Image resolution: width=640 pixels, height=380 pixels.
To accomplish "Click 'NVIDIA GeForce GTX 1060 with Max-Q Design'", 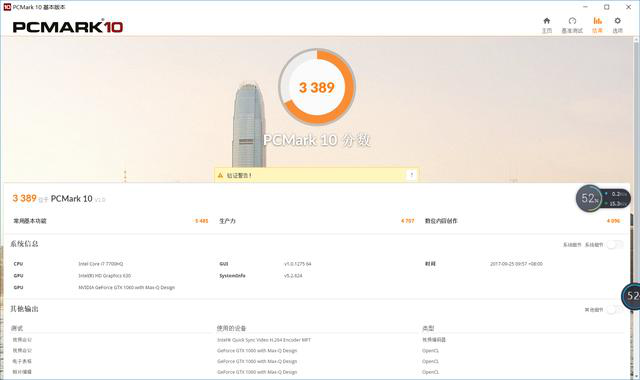I will (127, 288).
